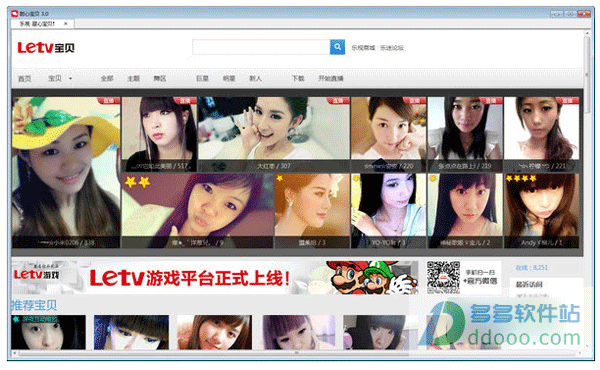The width and height of the screenshot is (600, 370).
Task: Open the two-star room captioned '/ 9'
Action: tap(197, 211)
